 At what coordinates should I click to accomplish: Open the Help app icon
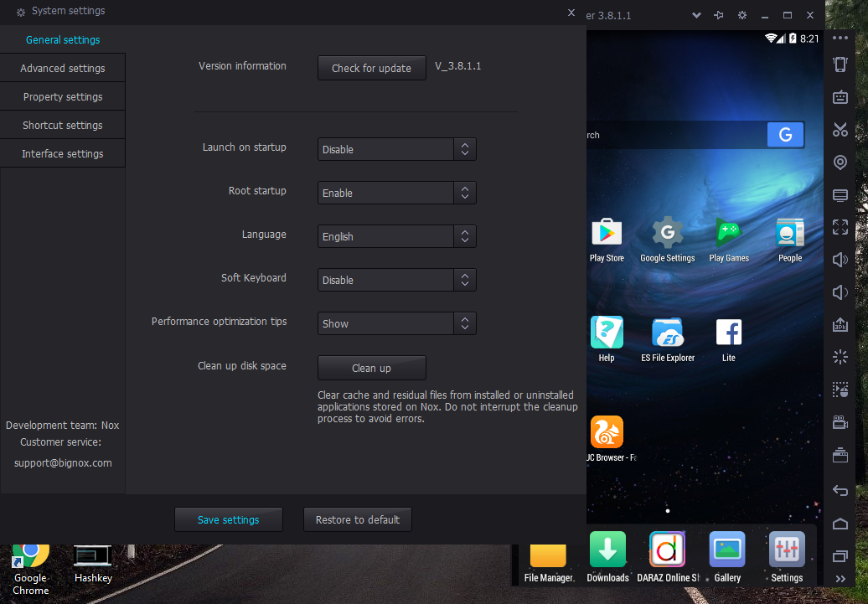point(607,333)
